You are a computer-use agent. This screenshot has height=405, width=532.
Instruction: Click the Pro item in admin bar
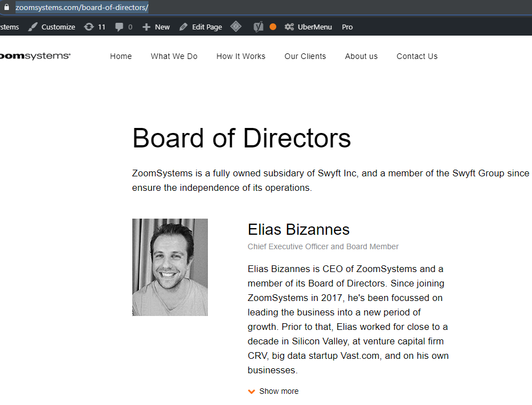click(347, 27)
